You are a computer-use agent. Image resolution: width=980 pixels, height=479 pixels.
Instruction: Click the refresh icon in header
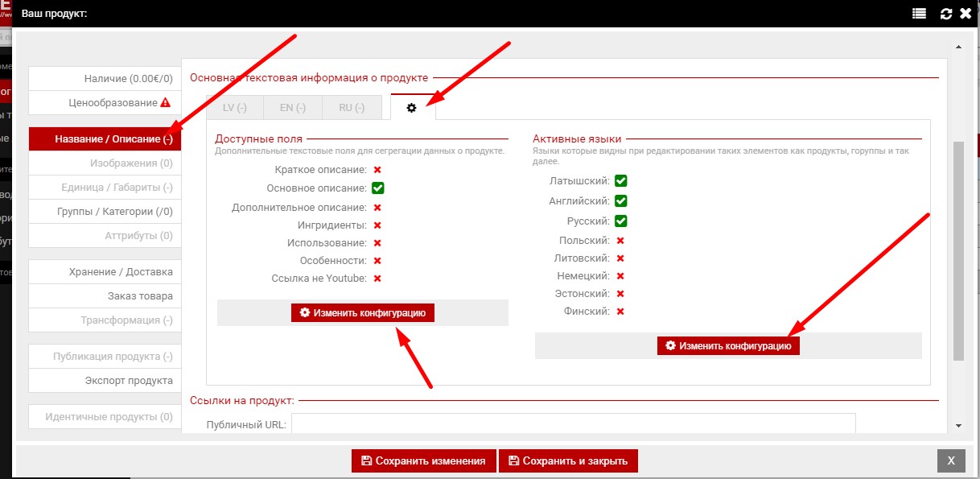pos(946,14)
